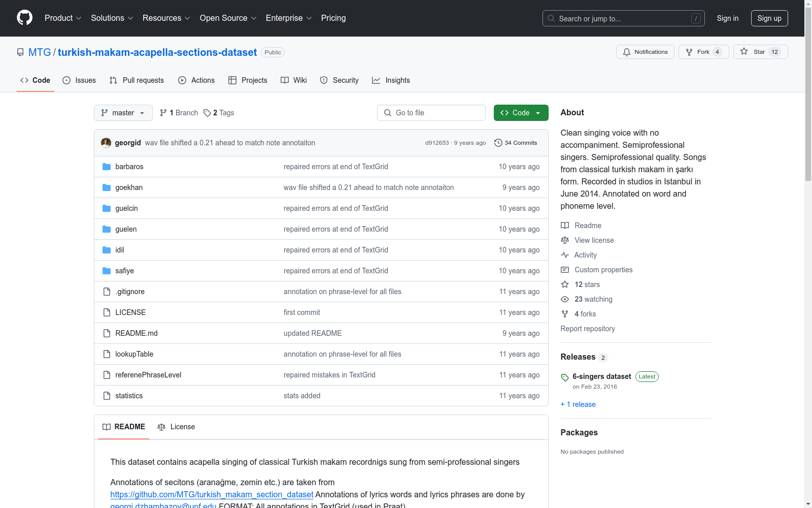
Task: Open the 'stats added' commit message
Action: [x=302, y=396]
